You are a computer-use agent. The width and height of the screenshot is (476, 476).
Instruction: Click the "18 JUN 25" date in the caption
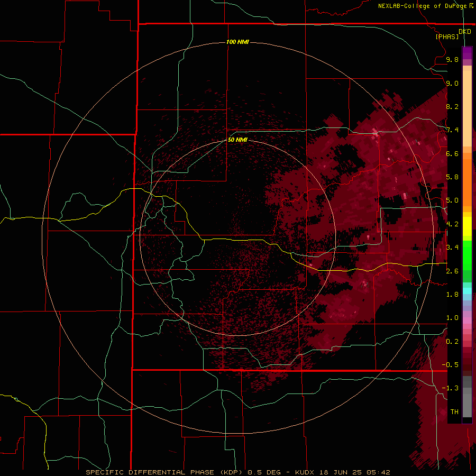340,472
